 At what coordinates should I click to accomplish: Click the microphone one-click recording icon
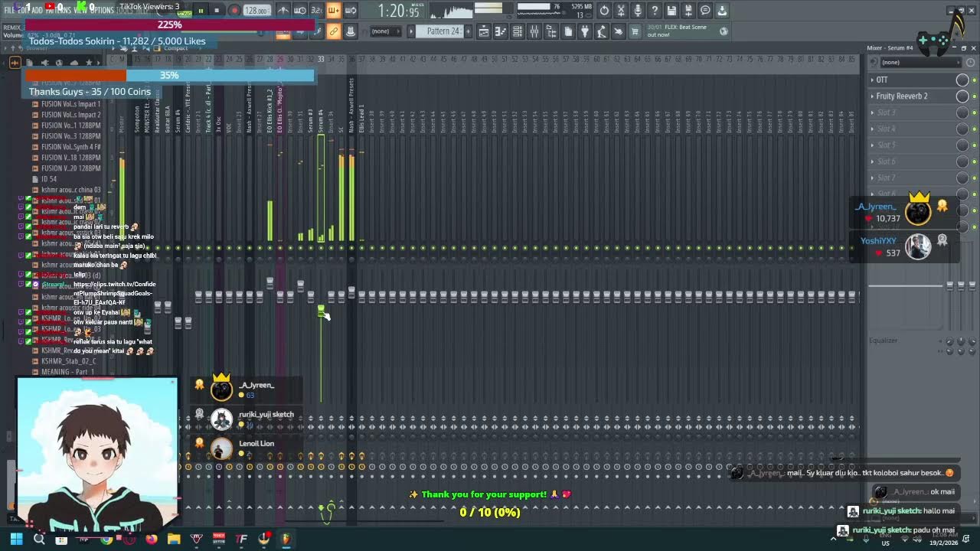coord(638,11)
